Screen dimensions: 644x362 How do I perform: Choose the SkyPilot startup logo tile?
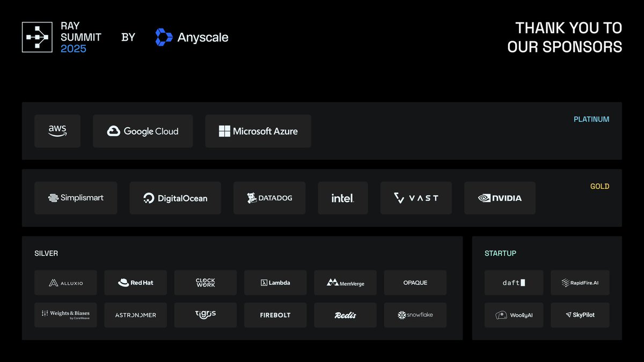tap(580, 315)
